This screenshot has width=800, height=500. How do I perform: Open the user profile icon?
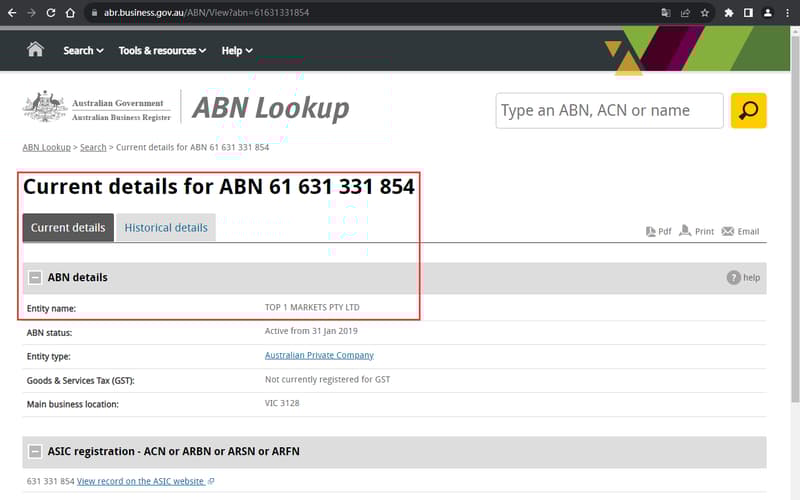[x=767, y=13]
